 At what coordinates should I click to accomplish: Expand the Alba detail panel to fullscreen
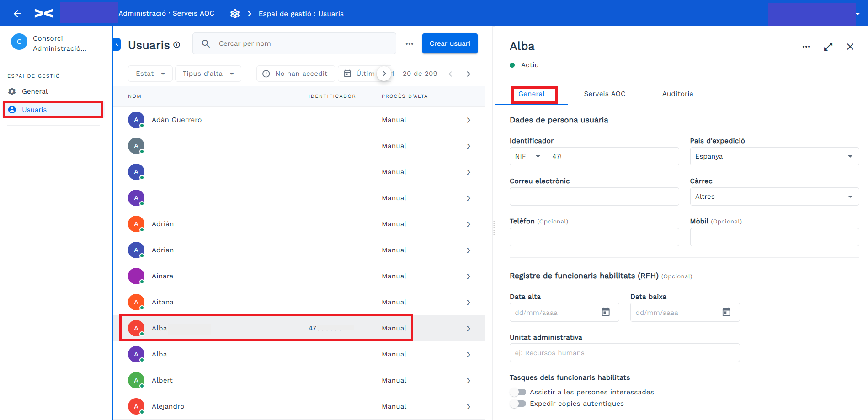[828, 47]
